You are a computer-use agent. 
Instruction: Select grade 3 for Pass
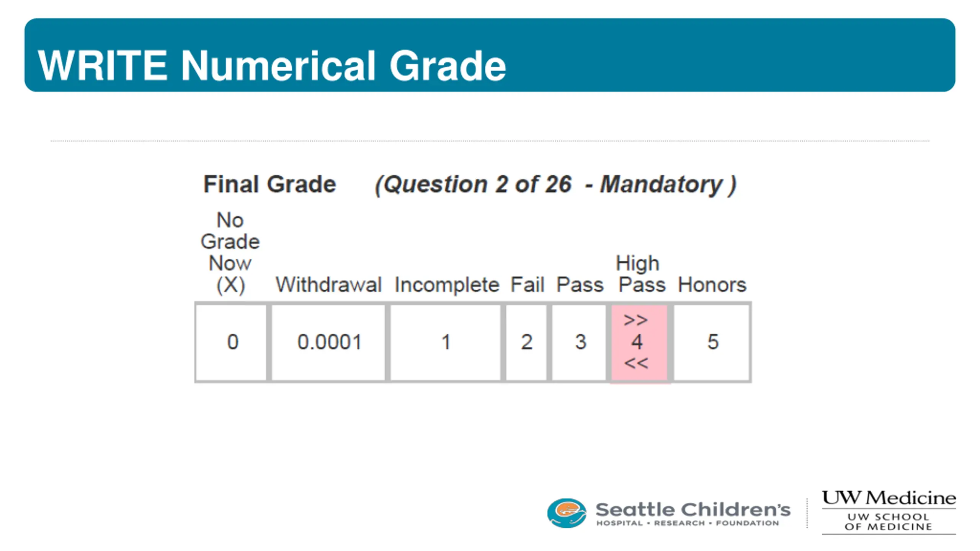[579, 342]
